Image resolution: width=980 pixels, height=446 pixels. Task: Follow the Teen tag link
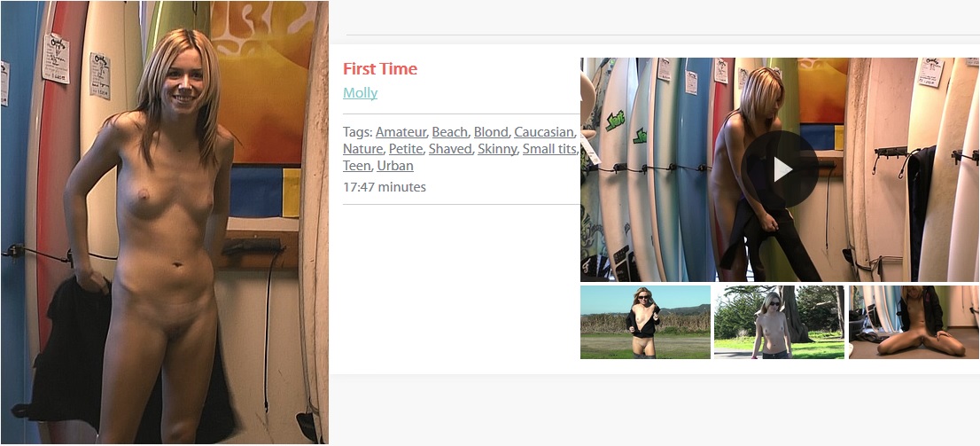click(x=357, y=166)
